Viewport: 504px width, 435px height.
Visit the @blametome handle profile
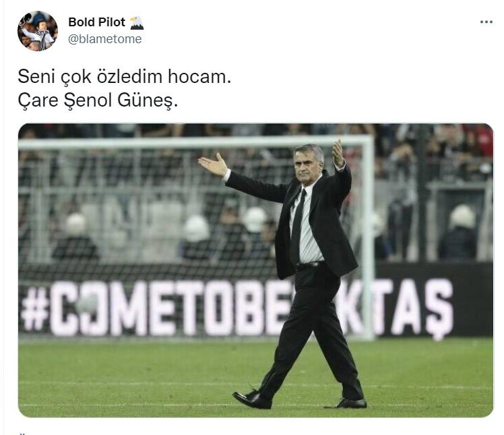pos(105,39)
